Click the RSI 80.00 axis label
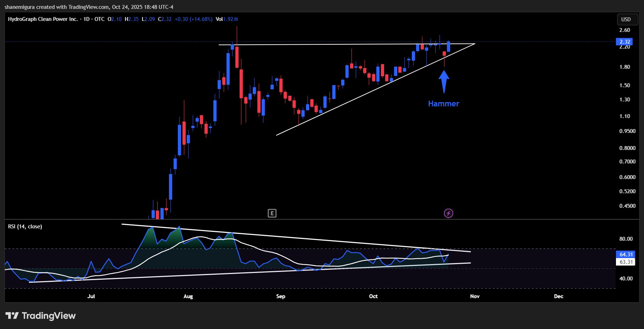Viewport: 644px width, 329px height. [x=626, y=239]
